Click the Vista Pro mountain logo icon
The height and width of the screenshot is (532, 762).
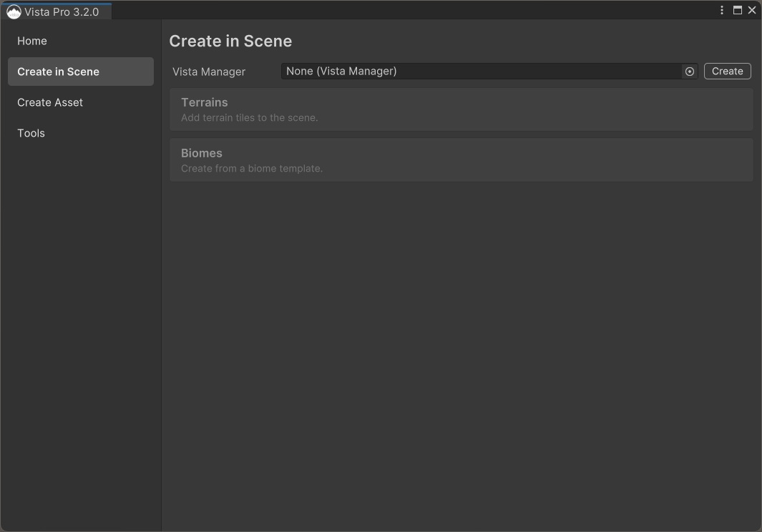(x=14, y=11)
